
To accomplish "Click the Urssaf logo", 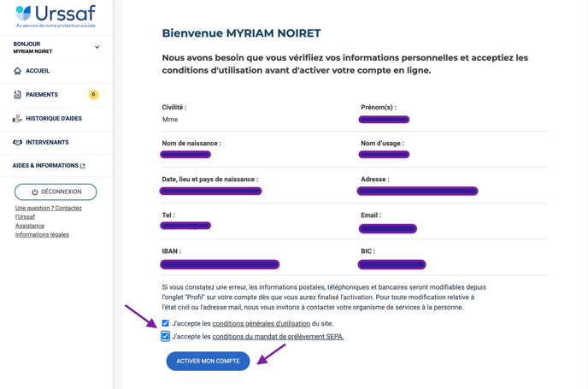I will coord(56,16).
